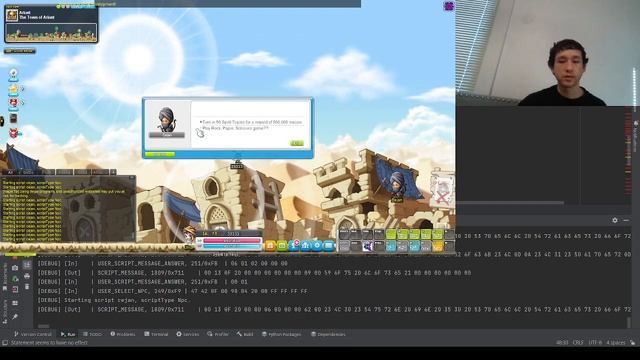This screenshot has width=640, height=360.
Task: Hide the Run panel with minus icon
Action: click(626, 220)
